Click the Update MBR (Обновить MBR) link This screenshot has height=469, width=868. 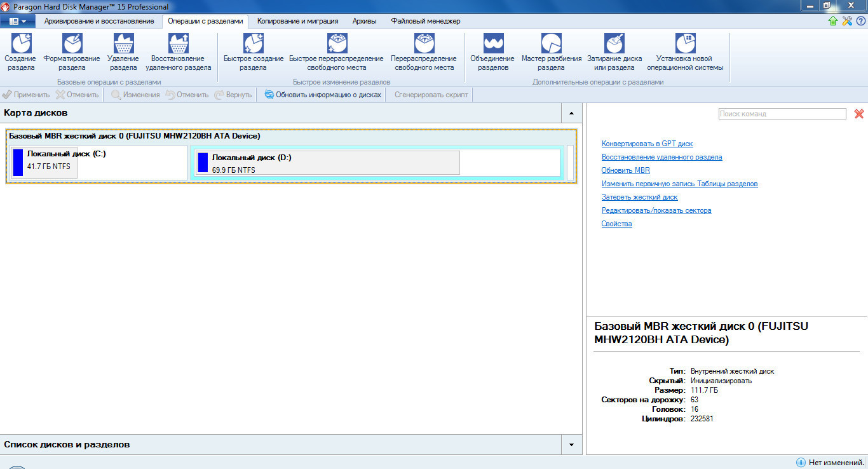coord(625,170)
